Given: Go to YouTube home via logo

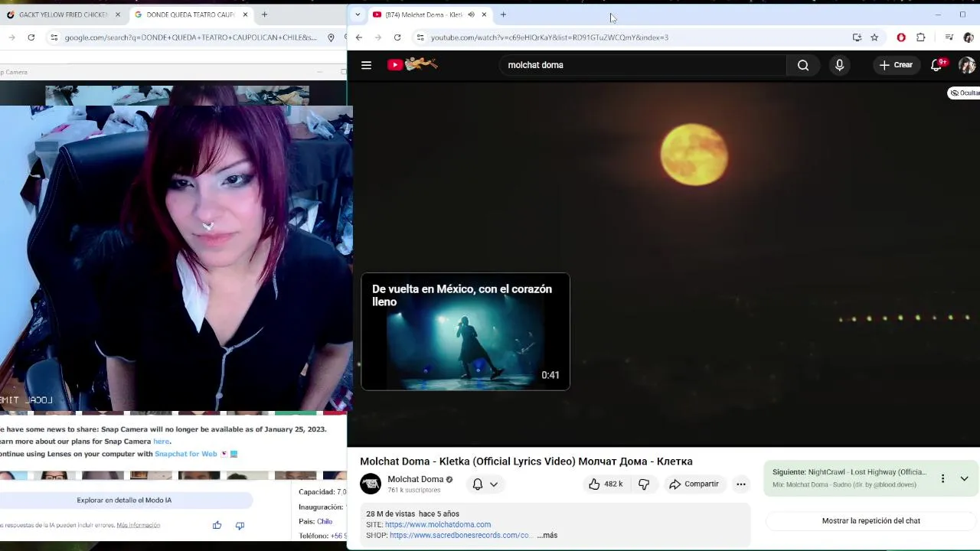Looking at the screenshot, I should coord(413,65).
